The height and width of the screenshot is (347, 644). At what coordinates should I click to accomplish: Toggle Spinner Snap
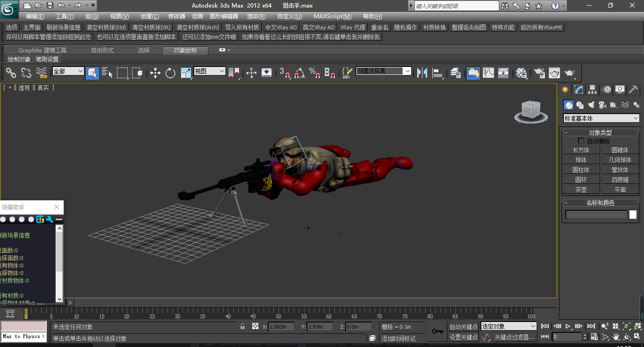point(330,73)
